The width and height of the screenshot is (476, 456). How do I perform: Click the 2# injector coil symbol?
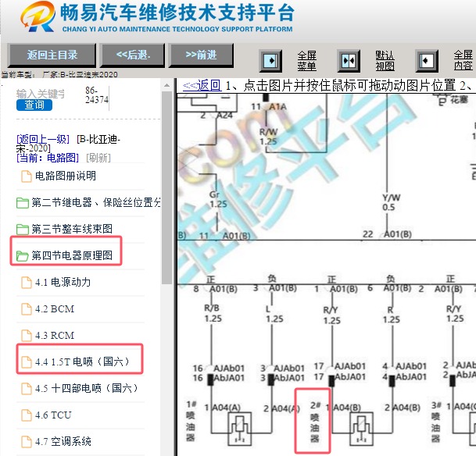coord(361,429)
